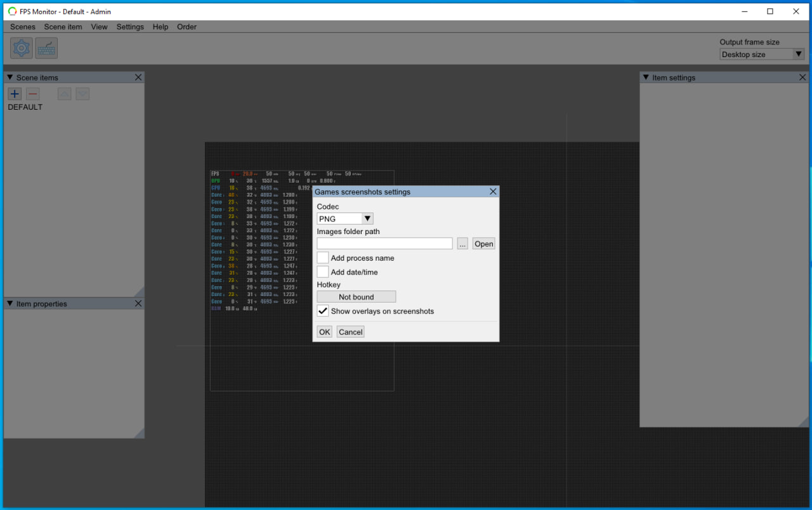Remove scene item with the minus icon
812x510 pixels.
click(33, 94)
